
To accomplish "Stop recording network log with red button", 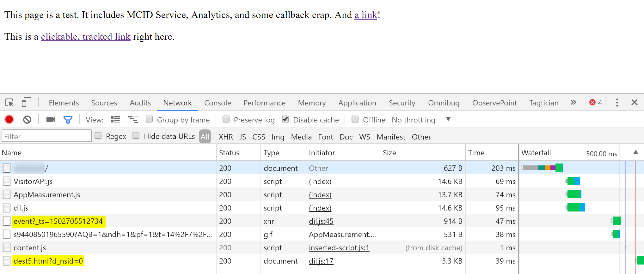I will [x=9, y=120].
